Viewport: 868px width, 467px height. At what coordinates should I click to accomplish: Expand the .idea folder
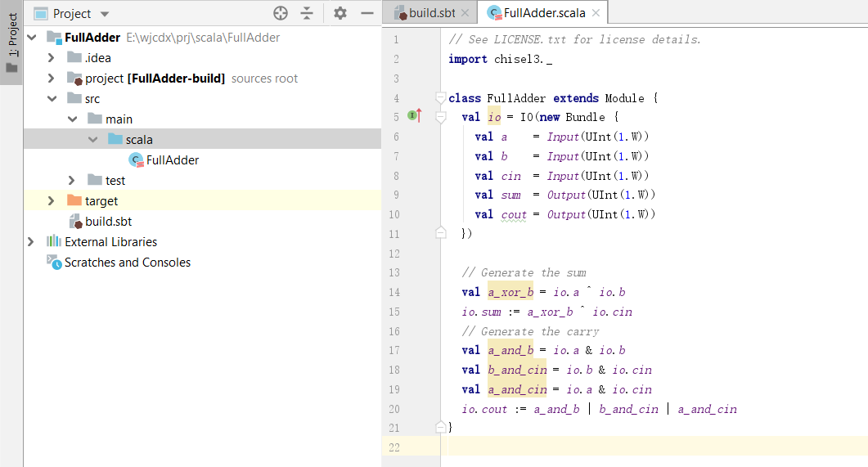51,57
